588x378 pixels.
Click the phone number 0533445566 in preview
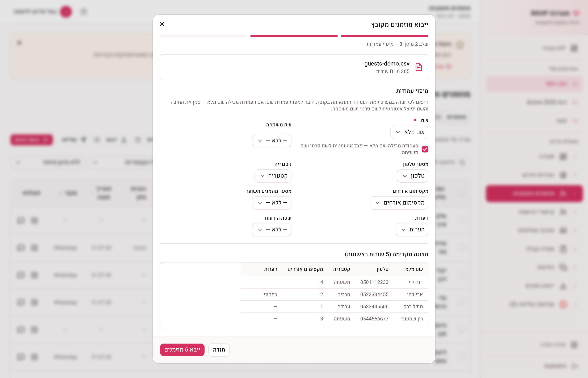(x=374, y=306)
